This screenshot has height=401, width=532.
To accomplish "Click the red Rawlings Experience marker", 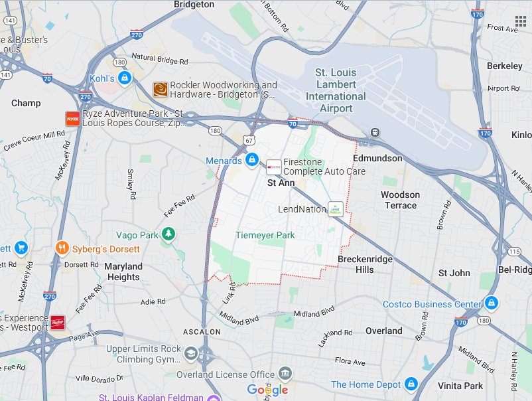I will [58, 323].
